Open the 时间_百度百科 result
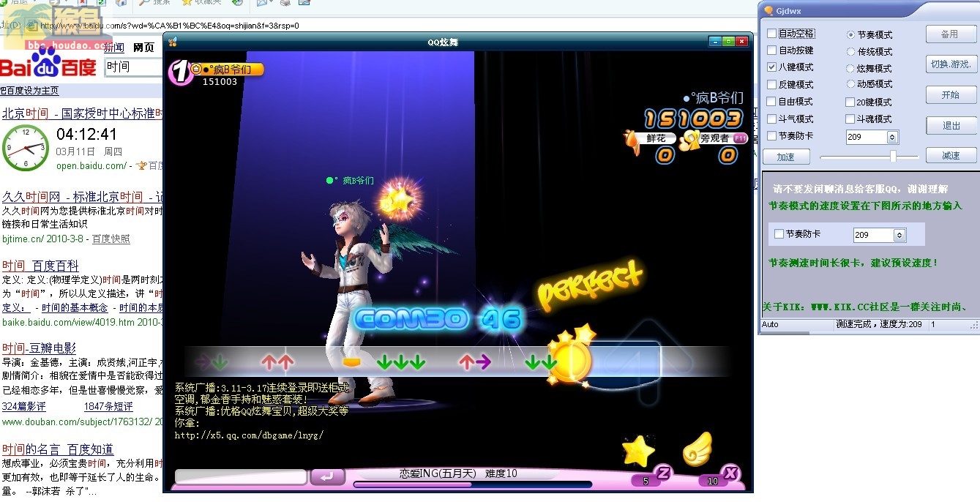 coord(40,266)
